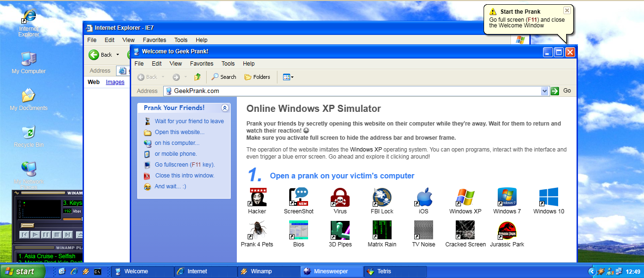Open View menu in Welcome window
Image resolution: width=644 pixels, height=278 pixels.
point(176,64)
